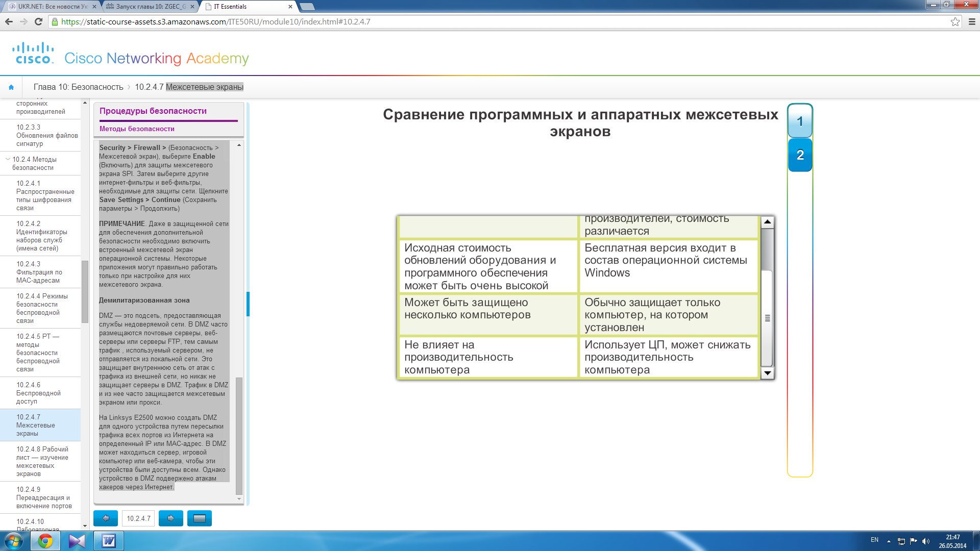Click the SSL padlock icon in address bar

[55, 22]
